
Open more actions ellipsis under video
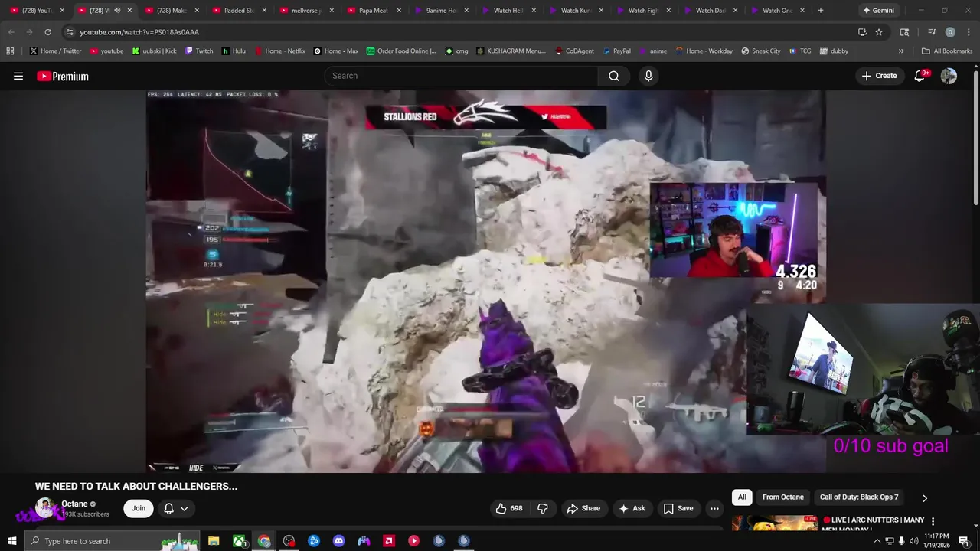click(714, 508)
